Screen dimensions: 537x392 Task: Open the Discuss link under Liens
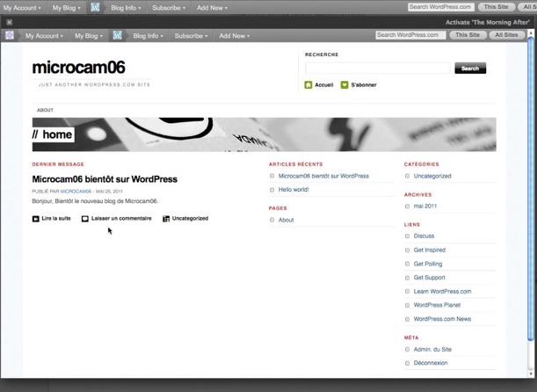[x=424, y=236]
